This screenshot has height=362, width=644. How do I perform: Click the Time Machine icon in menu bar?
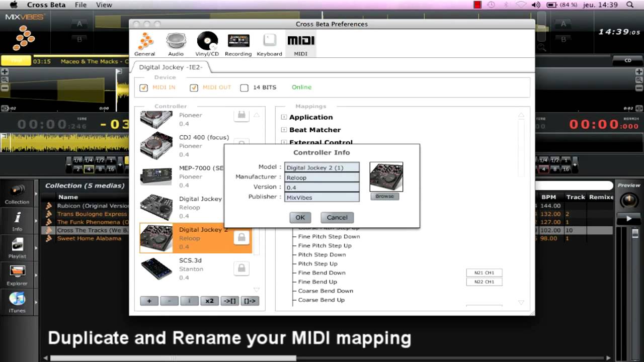tap(491, 5)
